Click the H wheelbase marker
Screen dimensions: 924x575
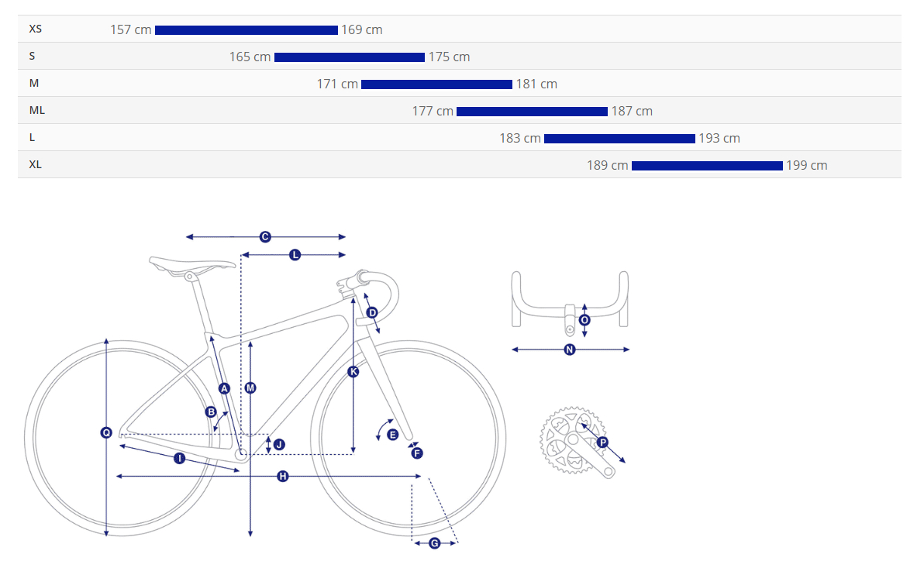tap(283, 476)
